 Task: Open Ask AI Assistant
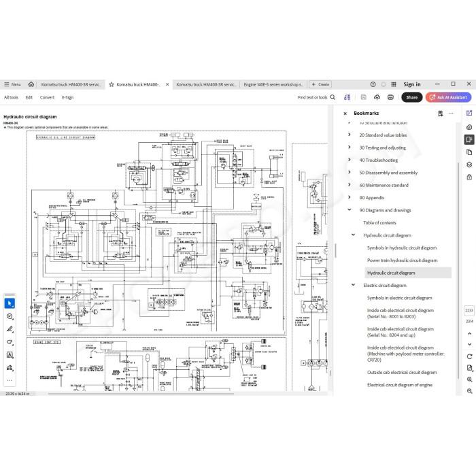448,97
